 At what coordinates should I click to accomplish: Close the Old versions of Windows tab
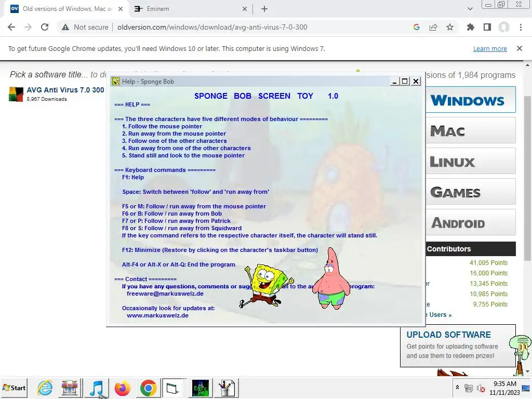point(121,9)
